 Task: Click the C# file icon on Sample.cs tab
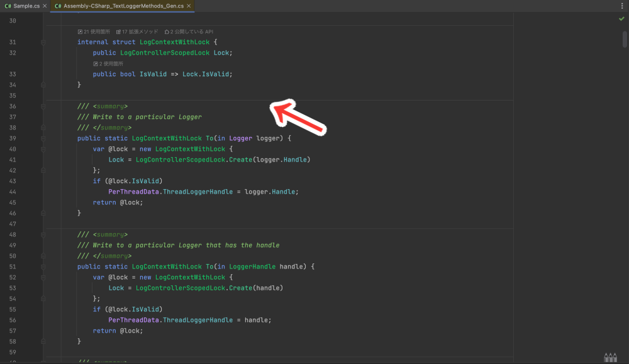[x=8, y=6]
